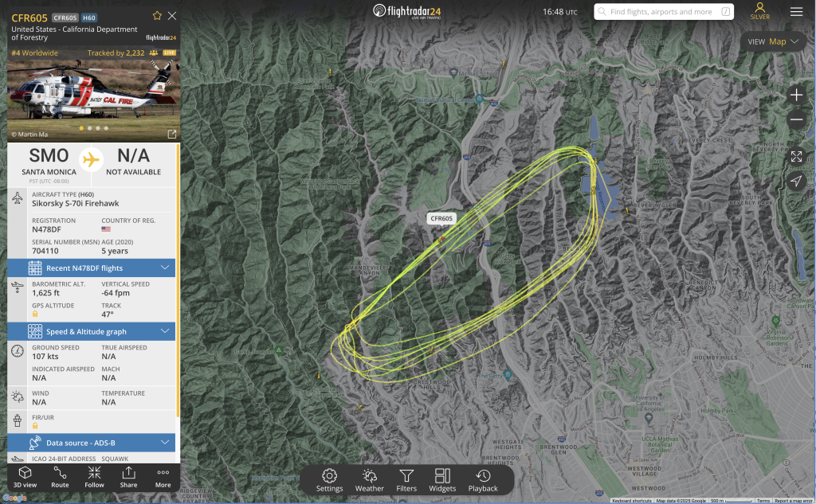Start Playback of flight history

tap(483, 480)
